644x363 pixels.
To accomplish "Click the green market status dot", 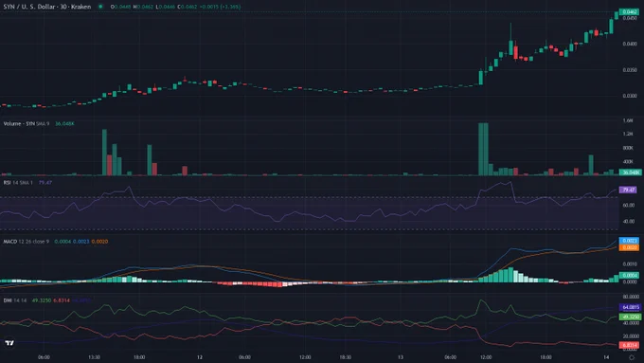I will pyautogui.click(x=100, y=7).
